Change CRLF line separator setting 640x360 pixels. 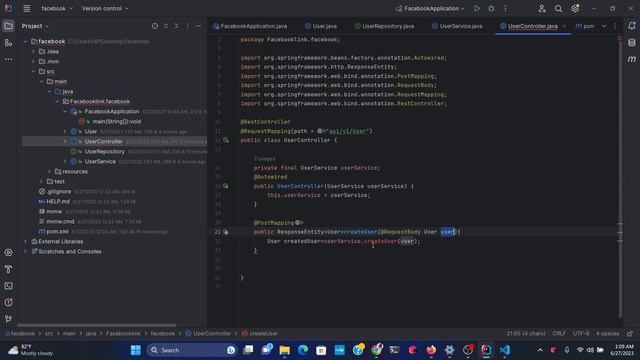click(559, 333)
